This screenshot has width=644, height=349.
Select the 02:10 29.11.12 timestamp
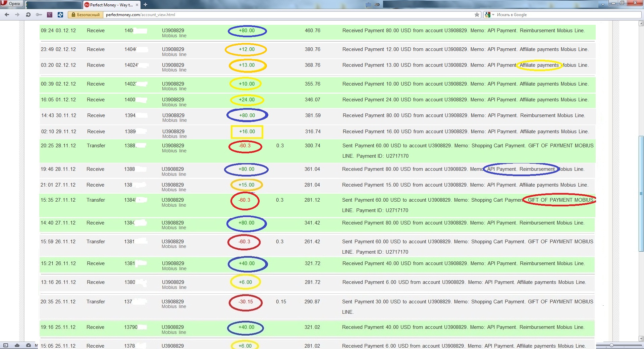click(x=59, y=132)
